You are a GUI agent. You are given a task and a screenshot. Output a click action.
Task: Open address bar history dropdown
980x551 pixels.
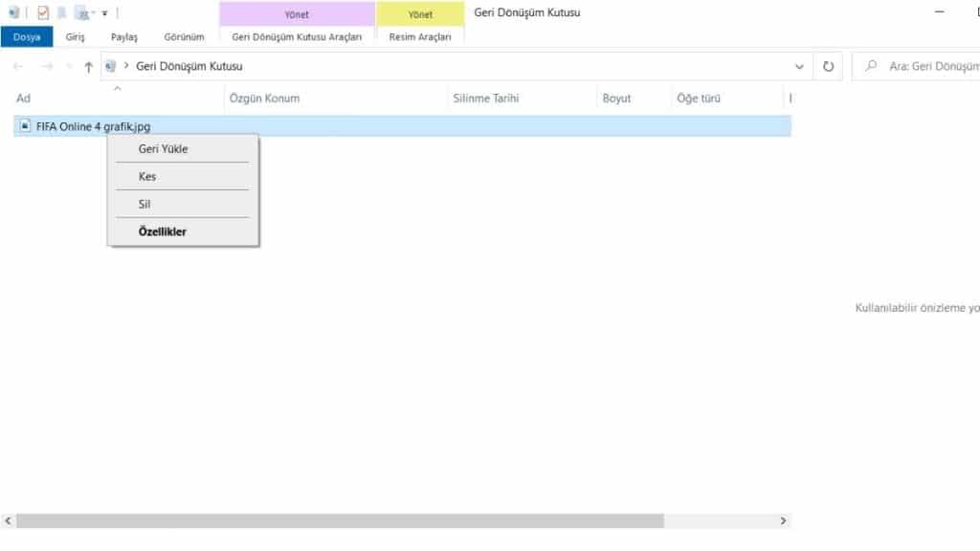tap(799, 66)
